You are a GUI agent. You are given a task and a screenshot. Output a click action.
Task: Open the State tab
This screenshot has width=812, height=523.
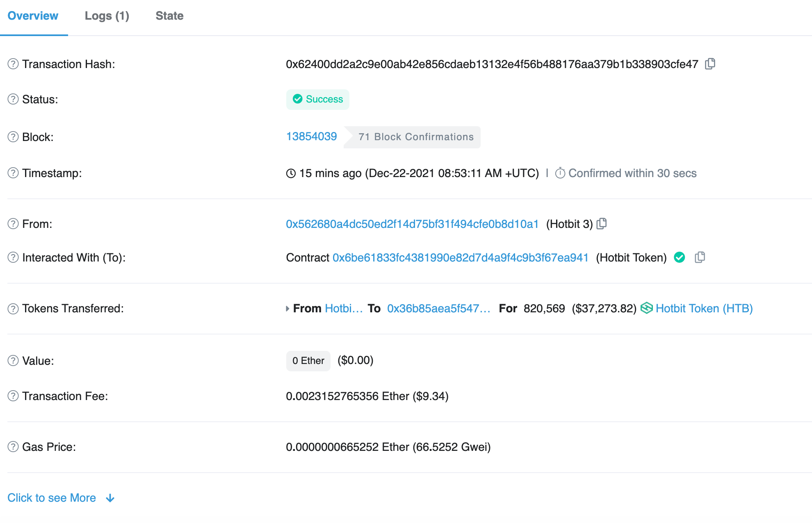[169, 16]
